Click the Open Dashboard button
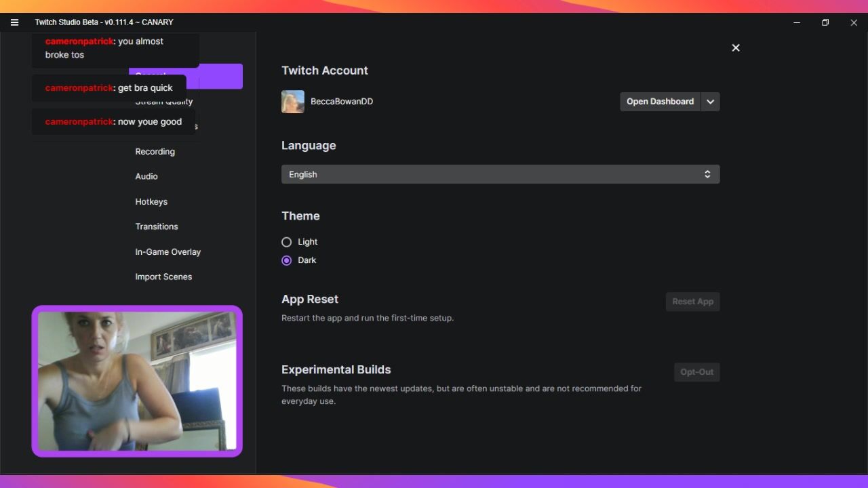This screenshot has width=868, height=488. (660, 102)
